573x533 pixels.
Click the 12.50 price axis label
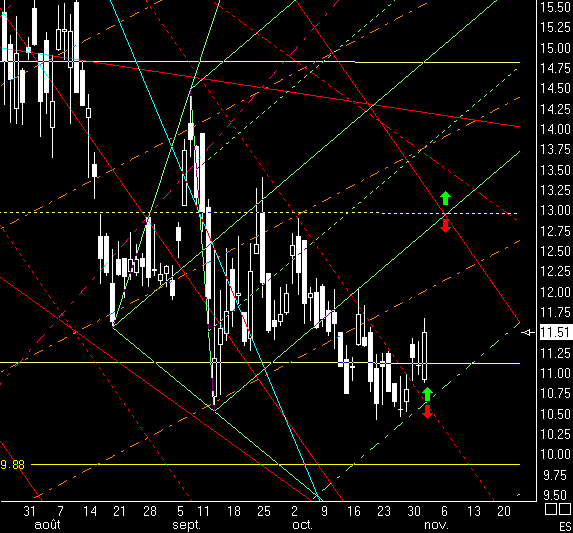point(555,251)
